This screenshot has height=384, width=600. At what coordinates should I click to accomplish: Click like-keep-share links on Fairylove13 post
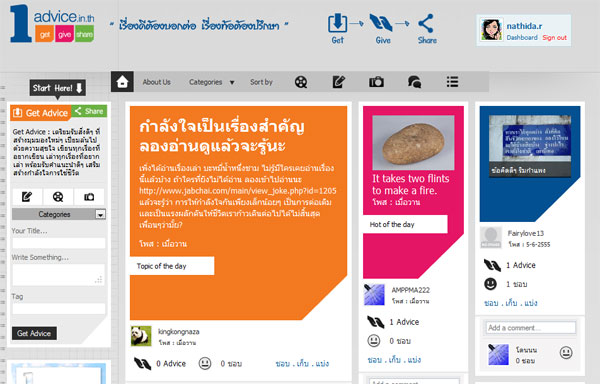[x=510, y=303]
